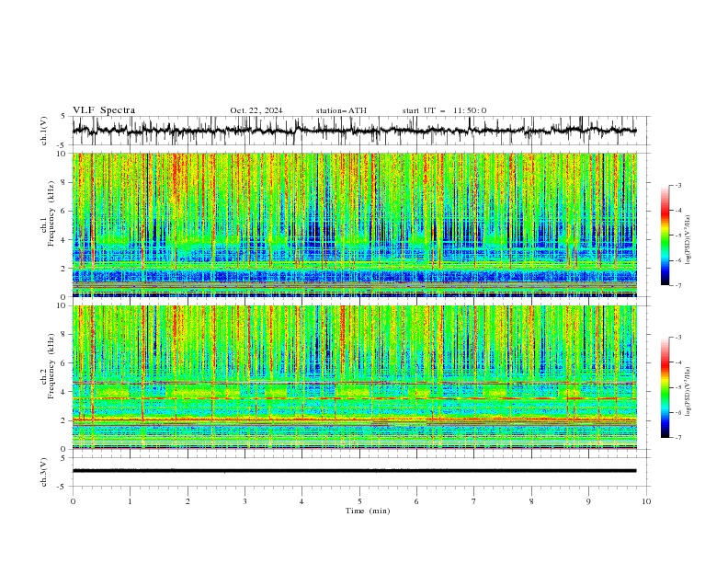Click the 'ch.3(V)' axis label
The height and width of the screenshot is (563, 728).
pos(44,472)
